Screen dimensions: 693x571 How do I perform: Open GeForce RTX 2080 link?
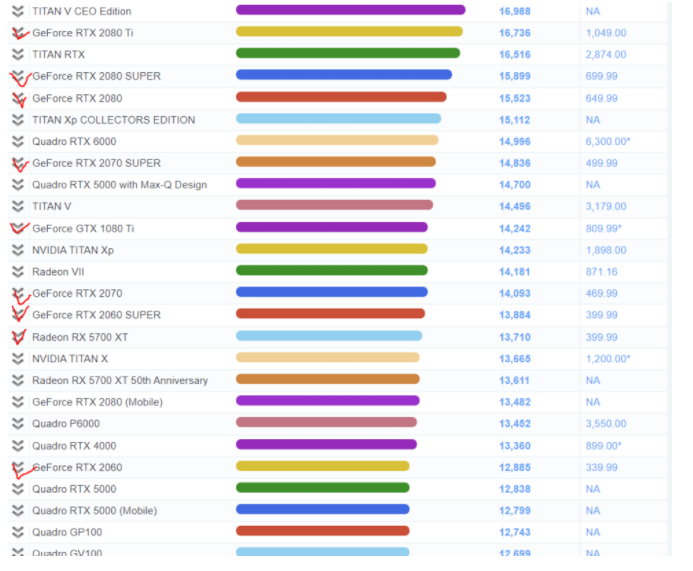[77, 98]
